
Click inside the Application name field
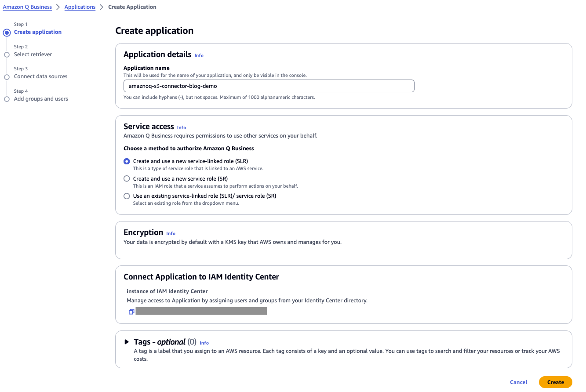tap(268, 86)
